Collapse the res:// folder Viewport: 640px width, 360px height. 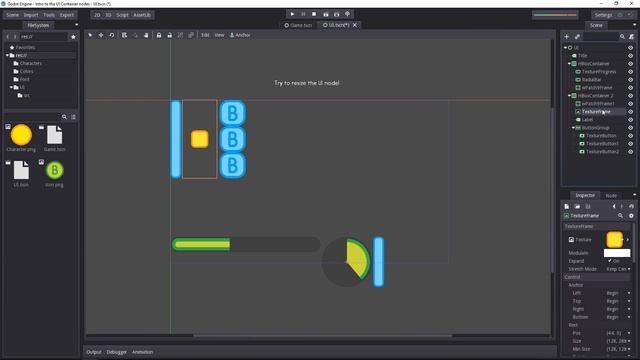pyautogui.click(x=7, y=55)
